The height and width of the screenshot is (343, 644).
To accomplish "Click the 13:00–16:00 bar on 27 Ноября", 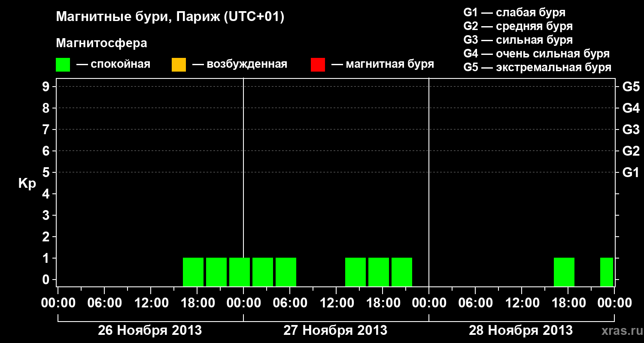I will click(355, 272).
